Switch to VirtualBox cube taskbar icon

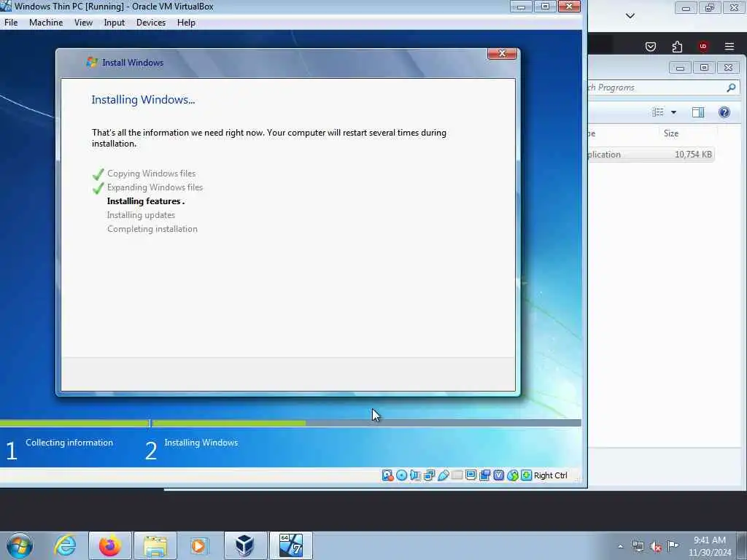245,545
